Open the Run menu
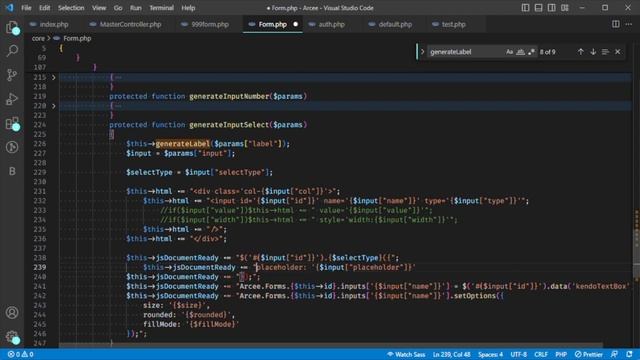The width and height of the screenshot is (640, 360). point(136,8)
